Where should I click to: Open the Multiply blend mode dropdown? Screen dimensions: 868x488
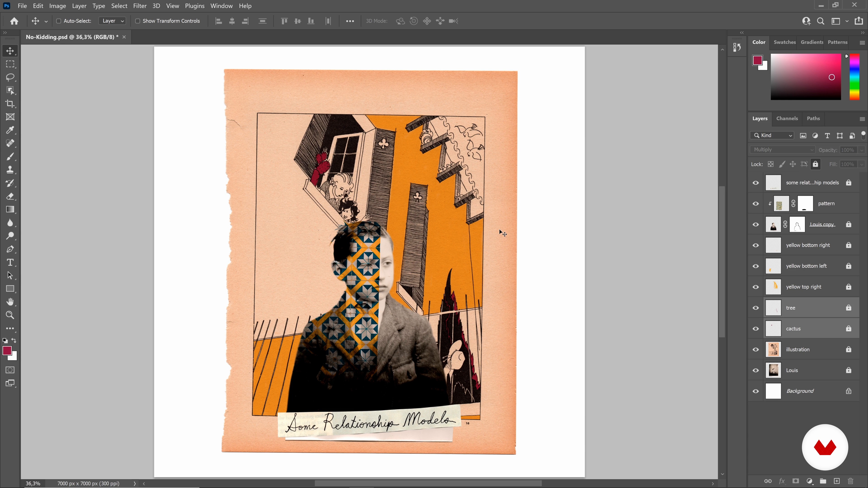click(782, 150)
